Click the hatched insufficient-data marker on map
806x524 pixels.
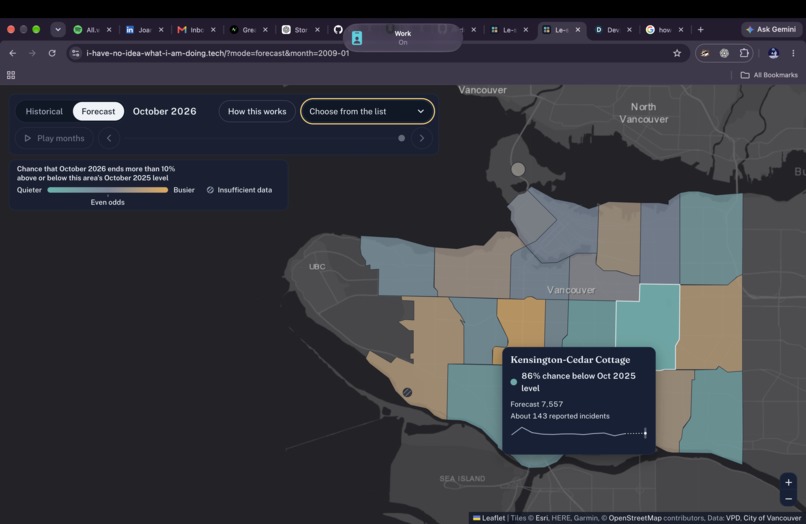pos(407,392)
